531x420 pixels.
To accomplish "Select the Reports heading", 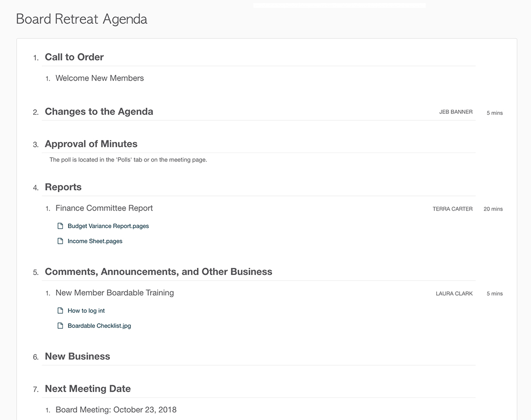I will pos(63,187).
